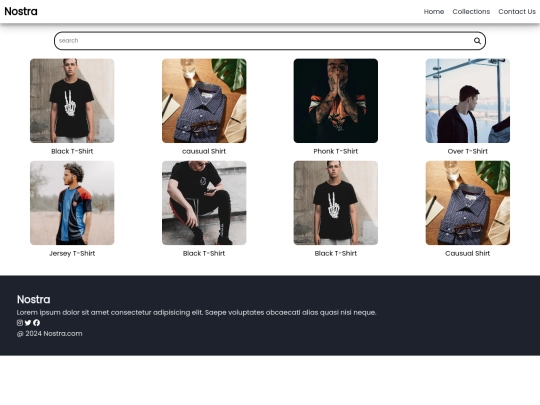Open the Over T-Shirt product image

coord(468,101)
